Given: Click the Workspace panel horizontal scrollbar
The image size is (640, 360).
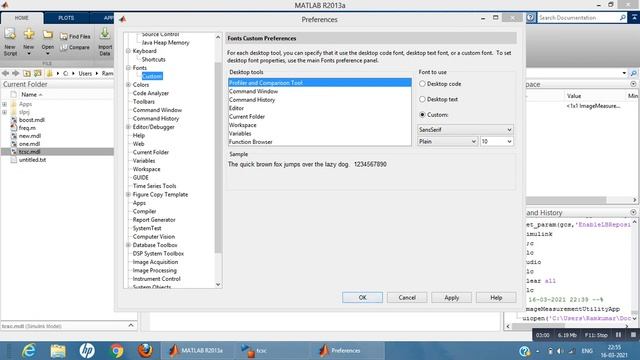Looking at the screenshot, I should pyautogui.click(x=567, y=200).
